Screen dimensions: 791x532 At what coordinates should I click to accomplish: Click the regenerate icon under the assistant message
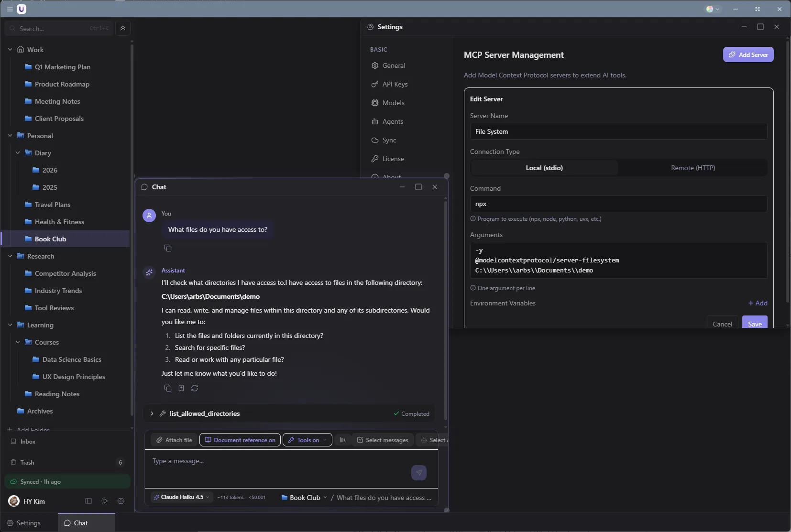click(195, 388)
